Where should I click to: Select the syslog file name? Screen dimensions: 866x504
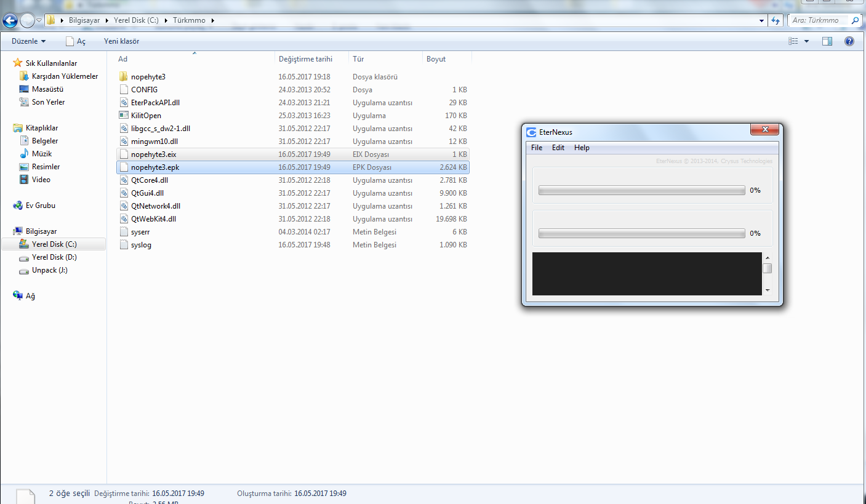[x=141, y=245]
